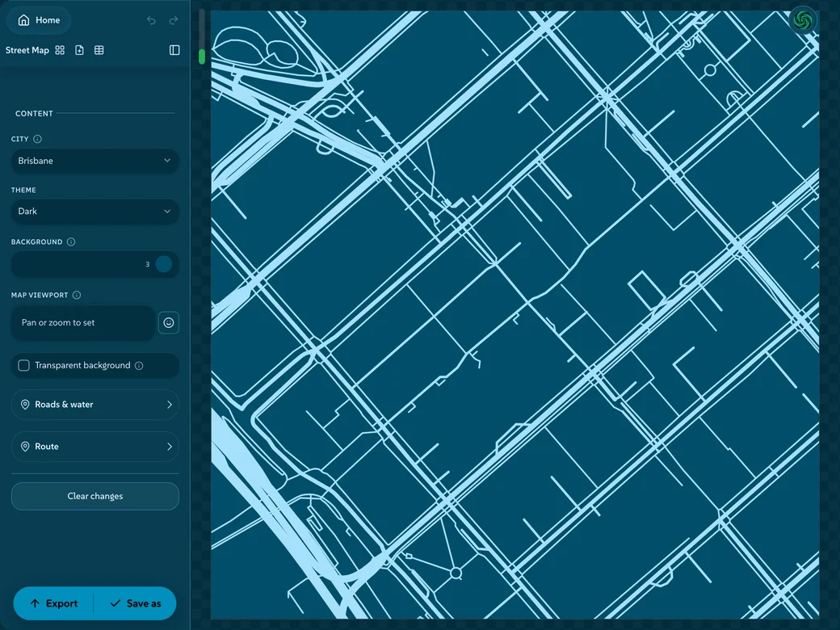840x630 pixels.
Task: Go to the Home screen
Action: point(39,20)
